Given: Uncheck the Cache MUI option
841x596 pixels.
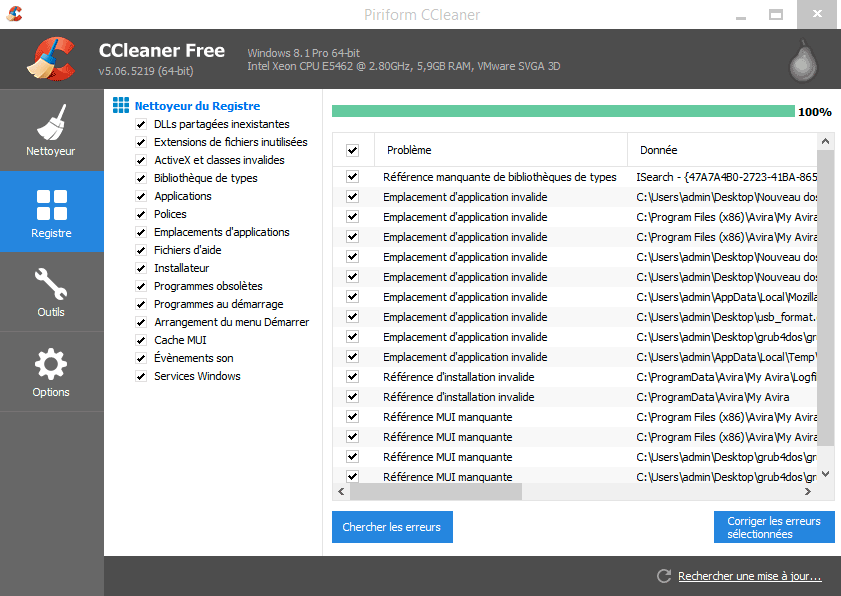Looking at the screenshot, I should click(141, 340).
